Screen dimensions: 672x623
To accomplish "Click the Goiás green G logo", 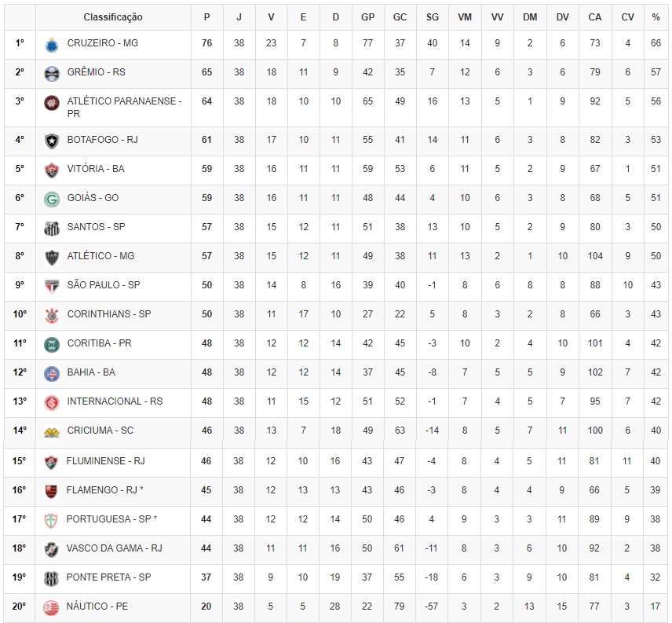I will tap(52, 200).
